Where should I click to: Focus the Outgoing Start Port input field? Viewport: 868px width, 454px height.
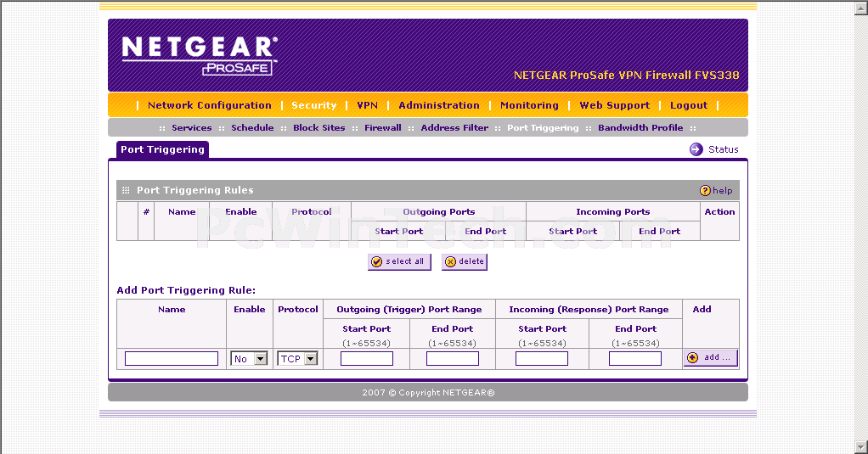pyautogui.click(x=366, y=358)
